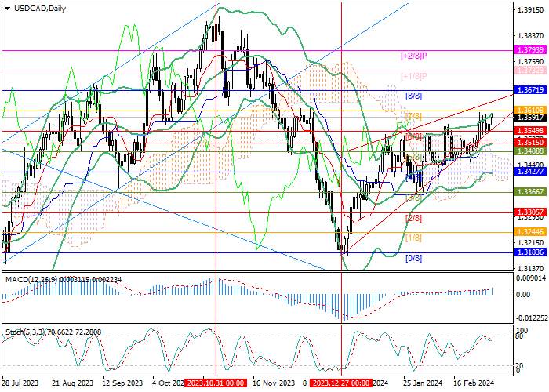Click the 0.009014 MACD scale value
The image size is (549, 392).
531,278
